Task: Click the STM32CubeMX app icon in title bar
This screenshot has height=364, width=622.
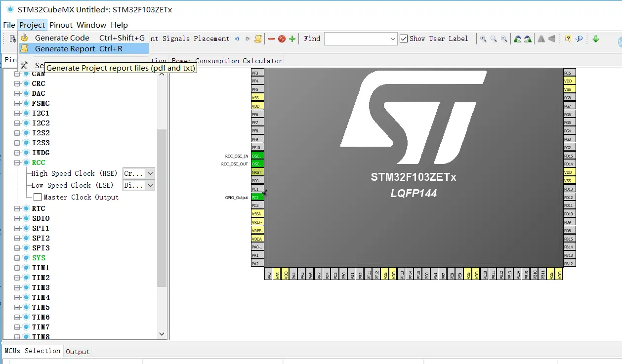Action: pyautogui.click(x=10, y=9)
